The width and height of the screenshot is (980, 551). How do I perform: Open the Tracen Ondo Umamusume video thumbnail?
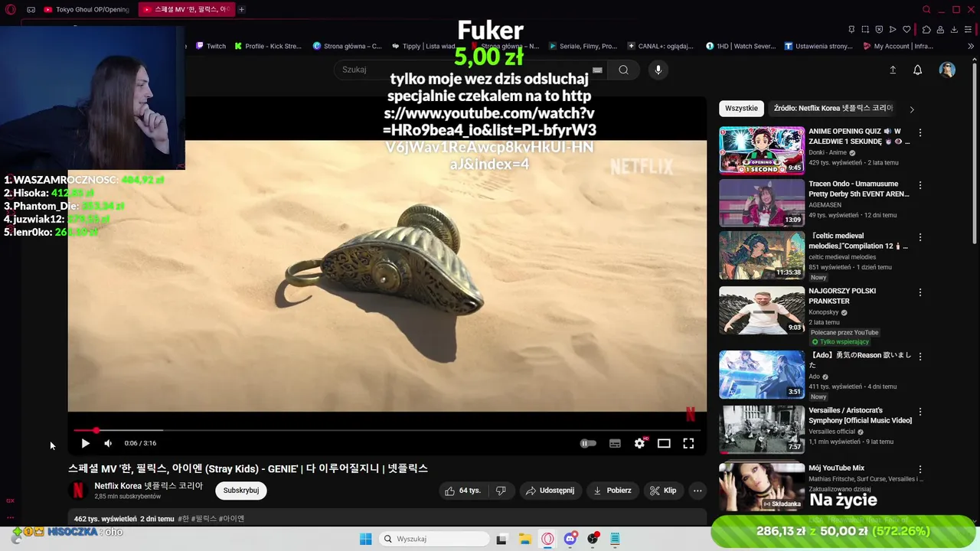pyautogui.click(x=762, y=203)
